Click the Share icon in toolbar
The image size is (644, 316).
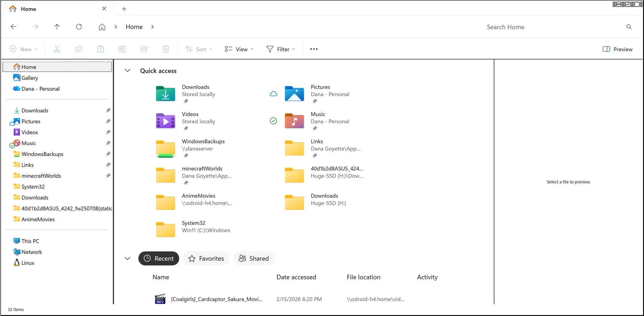point(144,49)
